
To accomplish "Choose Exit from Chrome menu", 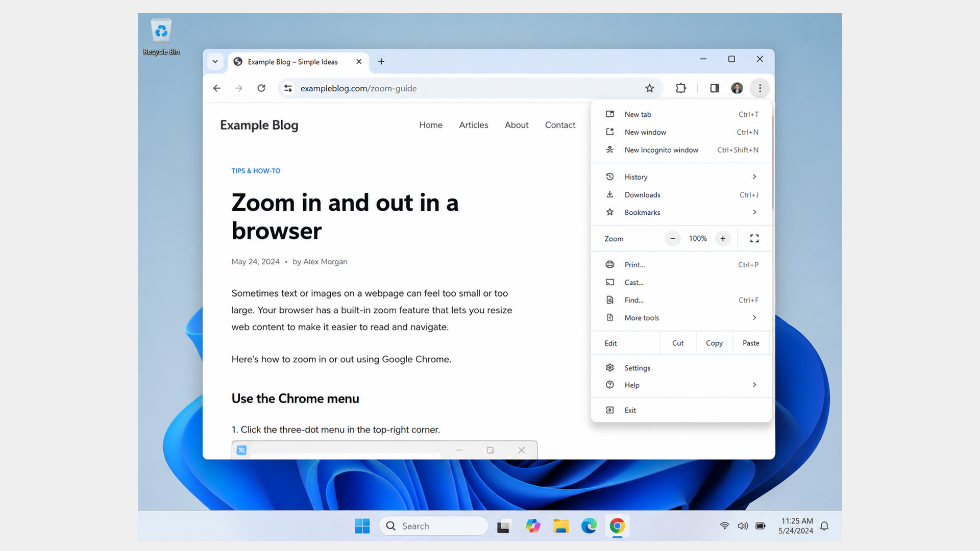I will tap(681, 410).
